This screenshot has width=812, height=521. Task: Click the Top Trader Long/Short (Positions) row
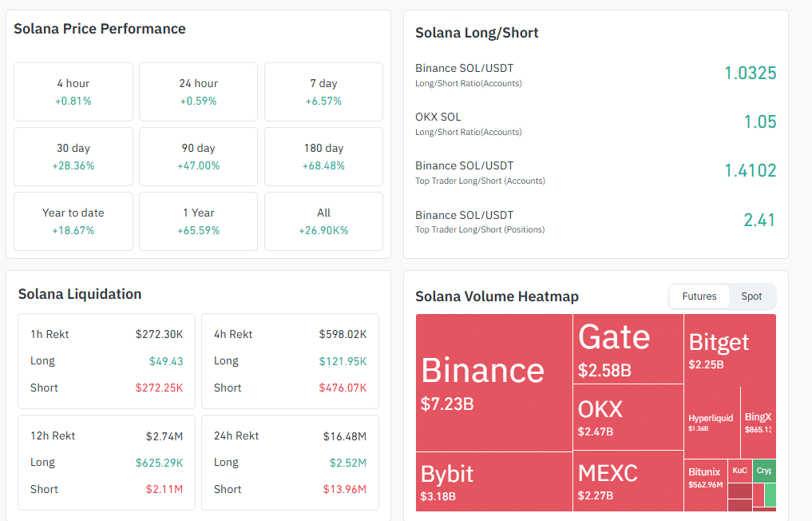tap(596, 221)
